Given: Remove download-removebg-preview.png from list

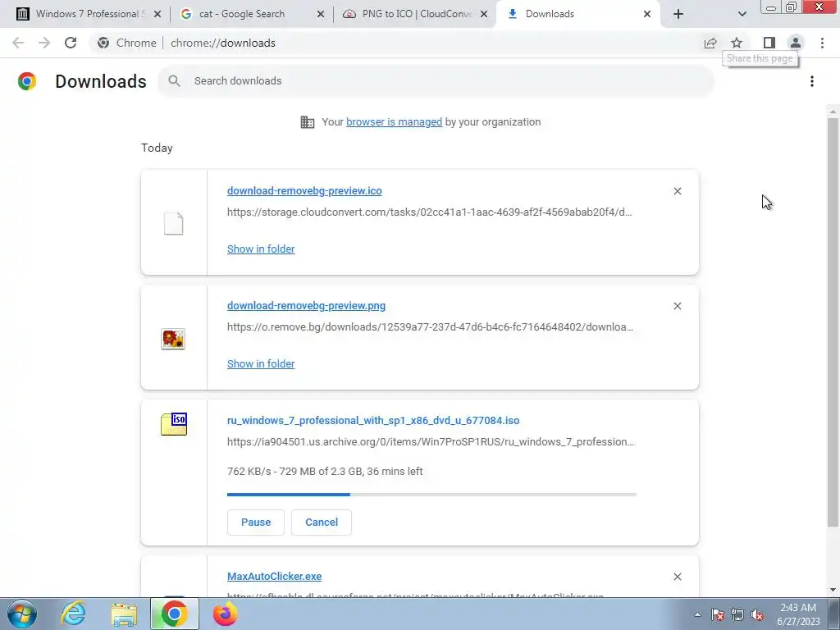Looking at the screenshot, I should (677, 306).
